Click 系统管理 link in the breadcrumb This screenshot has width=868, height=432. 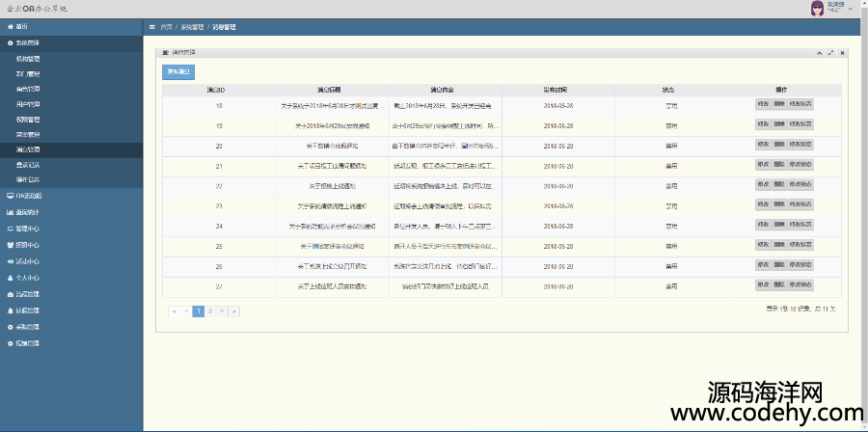pos(194,27)
